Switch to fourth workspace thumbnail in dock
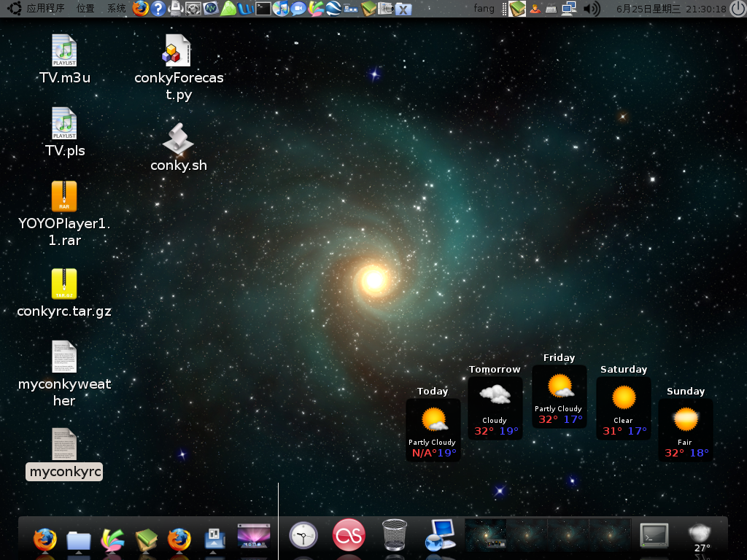747x560 pixels. 611,534
